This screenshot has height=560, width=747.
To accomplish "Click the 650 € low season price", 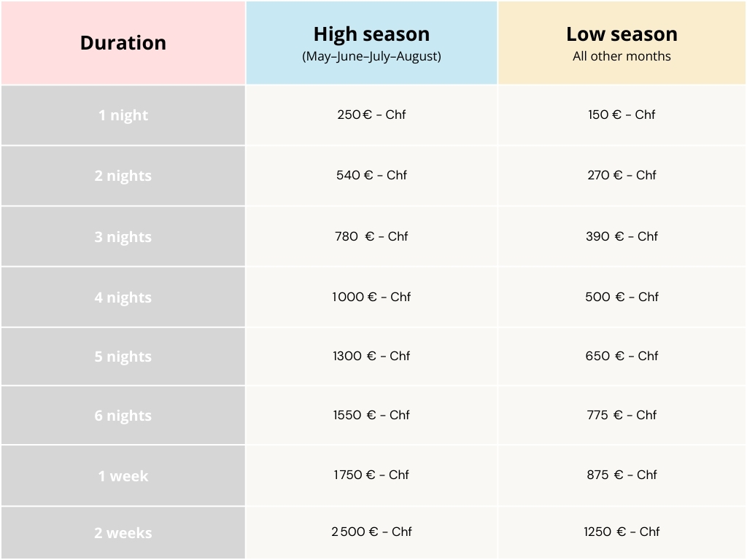I will pyautogui.click(x=622, y=356).
